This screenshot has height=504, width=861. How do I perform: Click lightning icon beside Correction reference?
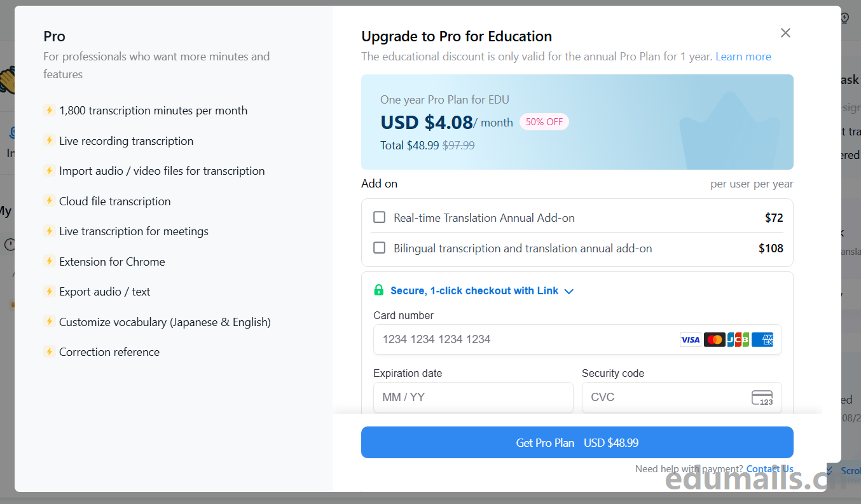point(50,351)
